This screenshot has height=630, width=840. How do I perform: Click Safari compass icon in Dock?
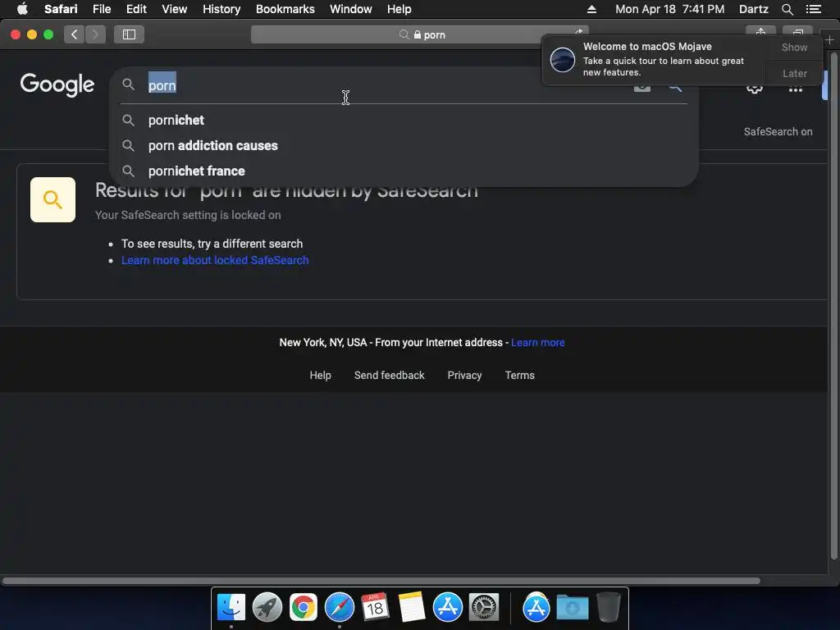339,608
